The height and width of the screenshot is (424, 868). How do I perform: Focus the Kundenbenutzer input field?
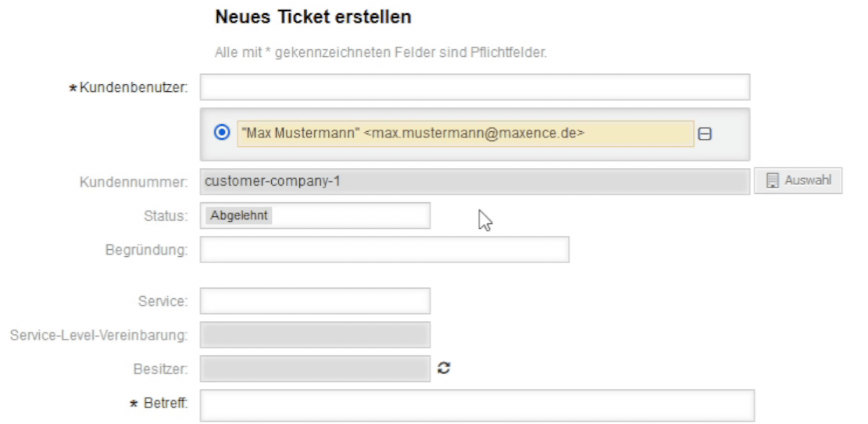pyautogui.click(x=474, y=87)
